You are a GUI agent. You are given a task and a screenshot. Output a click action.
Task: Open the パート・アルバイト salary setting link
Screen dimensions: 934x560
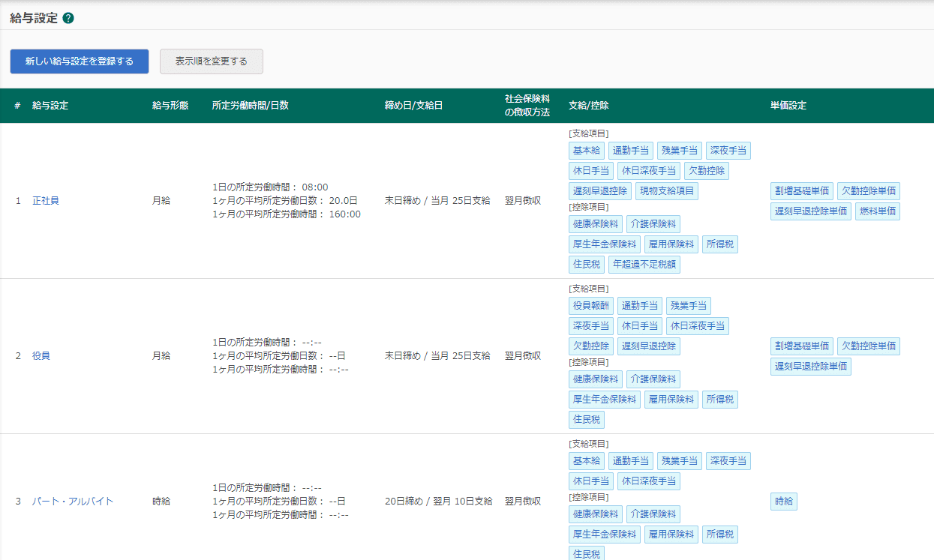pos(72,501)
